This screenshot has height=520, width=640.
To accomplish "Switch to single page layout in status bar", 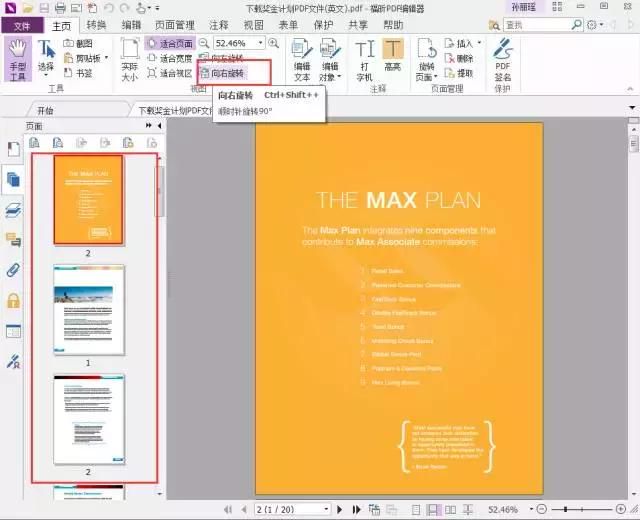I will tap(416, 509).
